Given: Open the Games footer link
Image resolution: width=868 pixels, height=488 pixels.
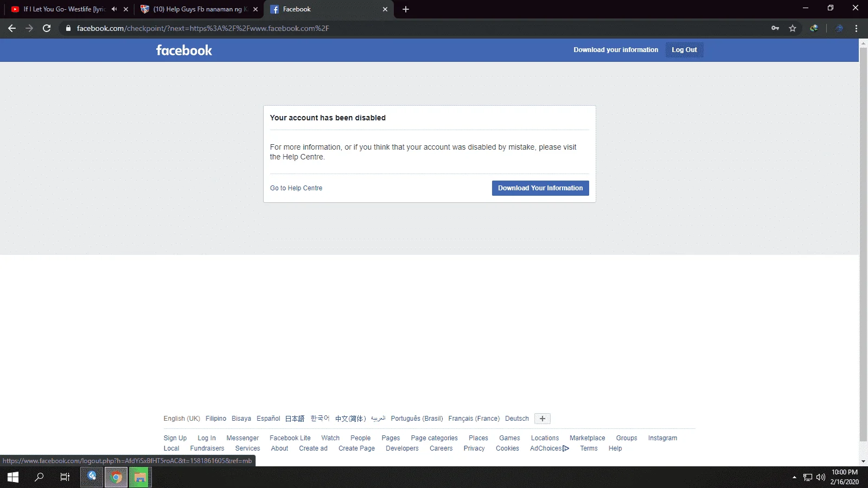Looking at the screenshot, I should pyautogui.click(x=509, y=438).
